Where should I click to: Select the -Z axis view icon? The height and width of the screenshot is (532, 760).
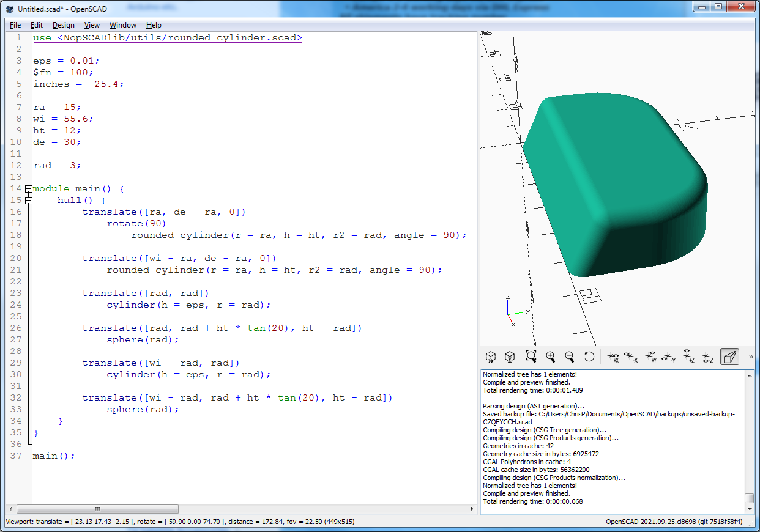coord(707,357)
